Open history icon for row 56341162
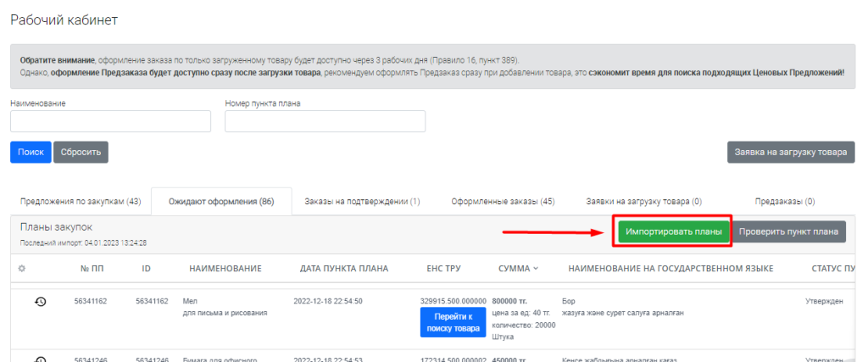 (40, 301)
